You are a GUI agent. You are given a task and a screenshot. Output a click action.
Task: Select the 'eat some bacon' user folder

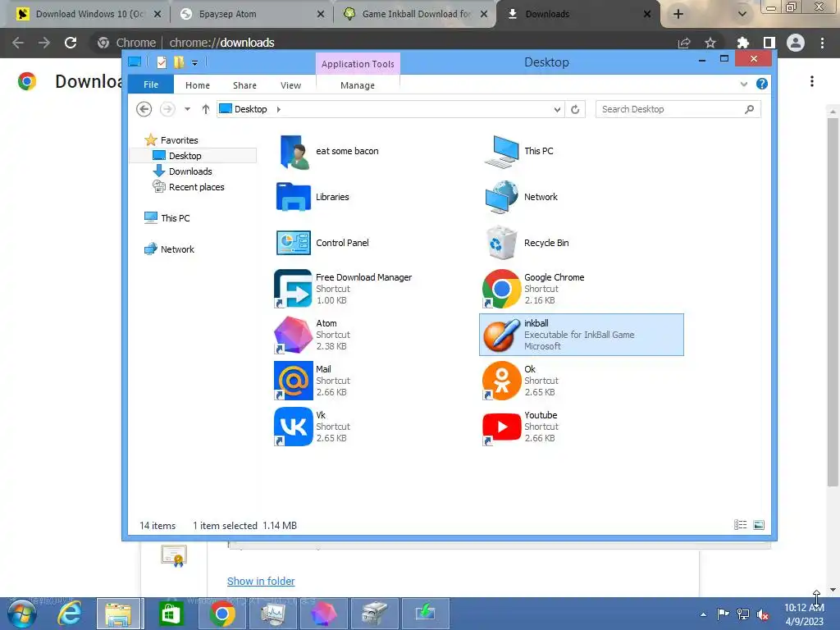pos(293,151)
